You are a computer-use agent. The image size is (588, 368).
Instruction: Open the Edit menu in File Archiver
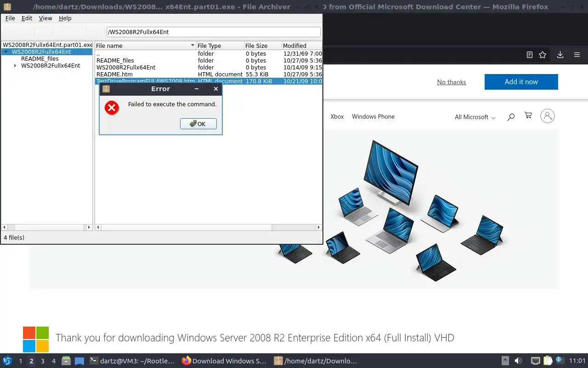[x=27, y=18]
